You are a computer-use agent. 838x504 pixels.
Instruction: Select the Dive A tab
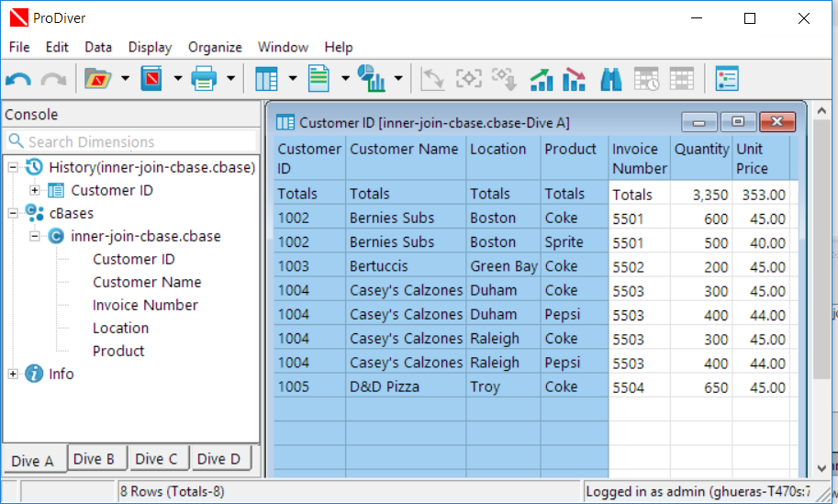pyautogui.click(x=33, y=460)
